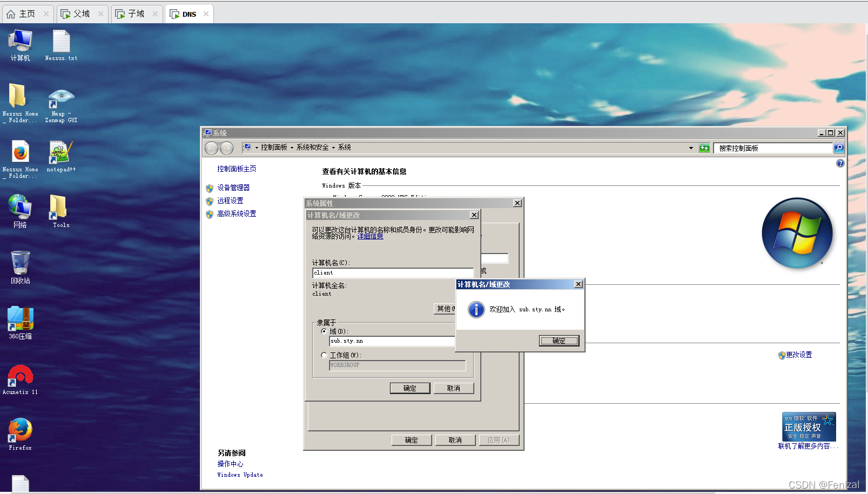Click 确定 in 计算机名/域更改 dialog
868x494 pixels.
coord(410,388)
